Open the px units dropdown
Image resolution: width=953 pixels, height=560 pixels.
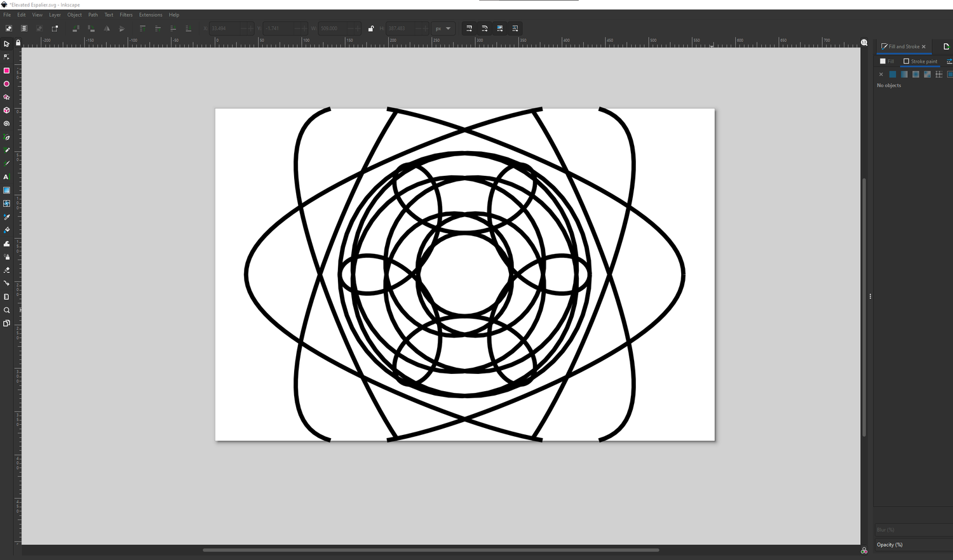click(x=443, y=29)
